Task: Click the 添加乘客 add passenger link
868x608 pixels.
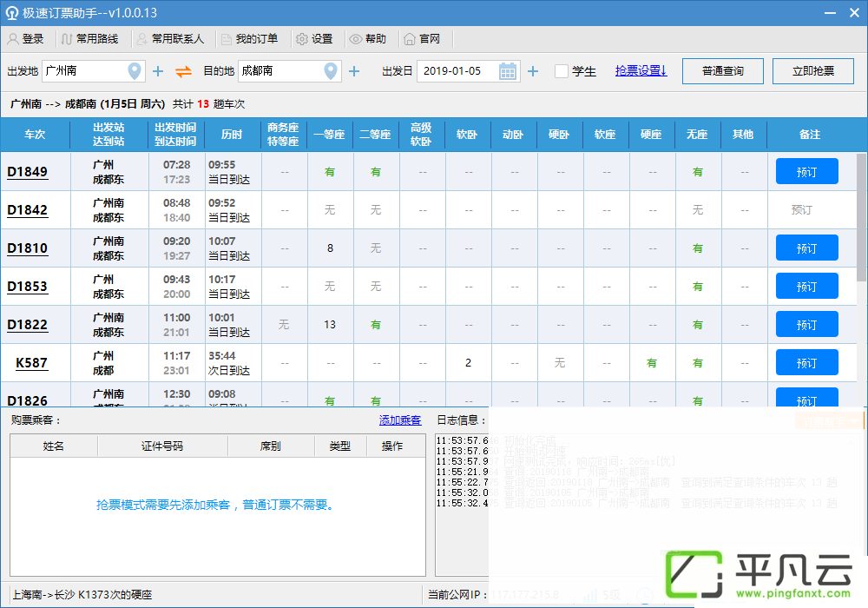Action: [399, 420]
